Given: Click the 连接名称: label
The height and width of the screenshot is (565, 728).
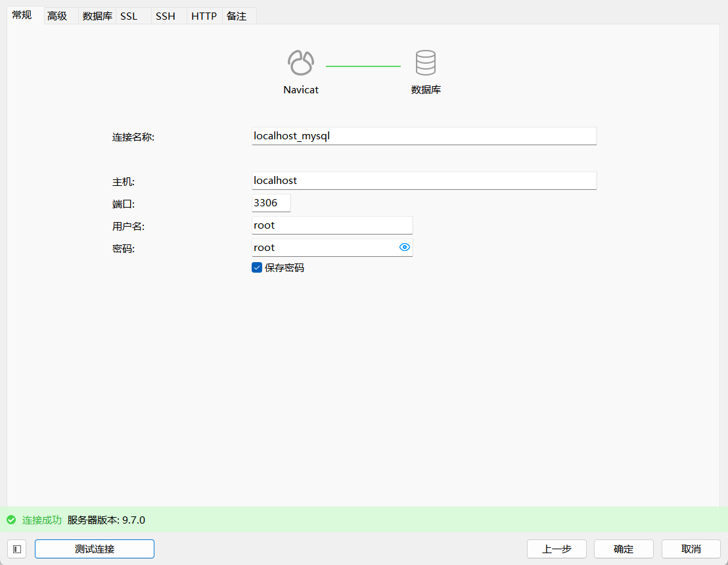Looking at the screenshot, I should (133, 137).
